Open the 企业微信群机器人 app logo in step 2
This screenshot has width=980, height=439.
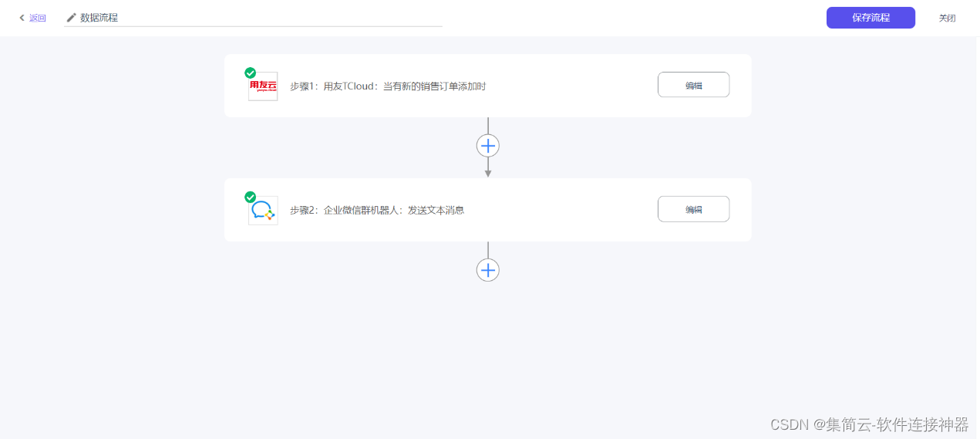[263, 211]
